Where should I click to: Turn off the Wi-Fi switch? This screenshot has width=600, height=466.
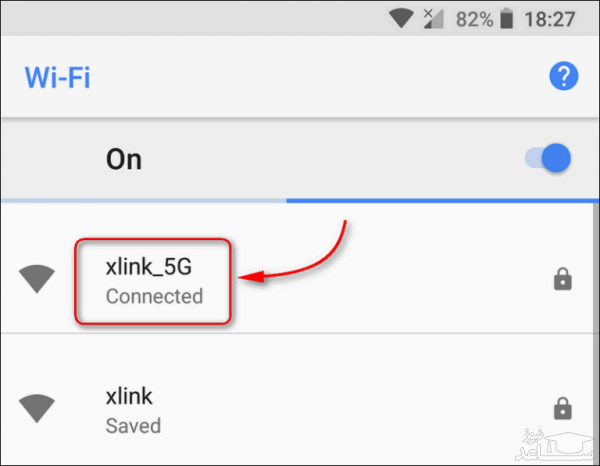click(x=549, y=158)
